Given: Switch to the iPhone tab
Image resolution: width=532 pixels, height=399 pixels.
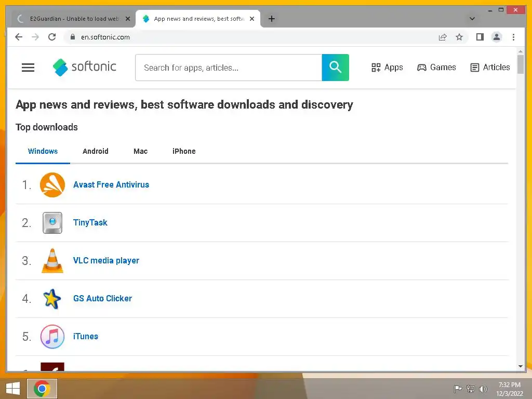Looking at the screenshot, I should click(184, 151).
